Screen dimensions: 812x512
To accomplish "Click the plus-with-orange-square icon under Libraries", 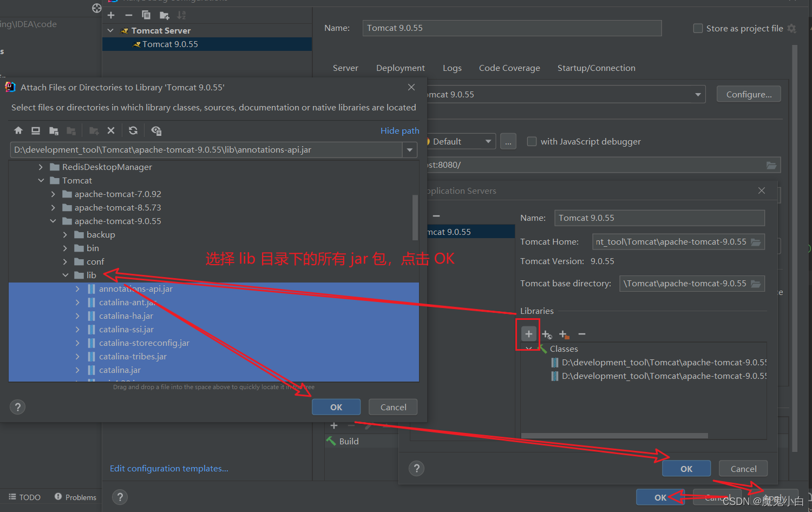I will coord(564,334).
